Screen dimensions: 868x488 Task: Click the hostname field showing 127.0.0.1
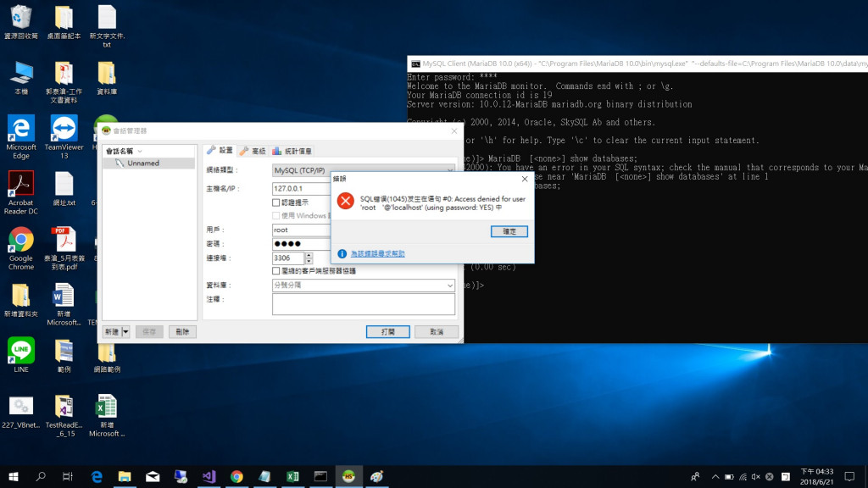302,189
